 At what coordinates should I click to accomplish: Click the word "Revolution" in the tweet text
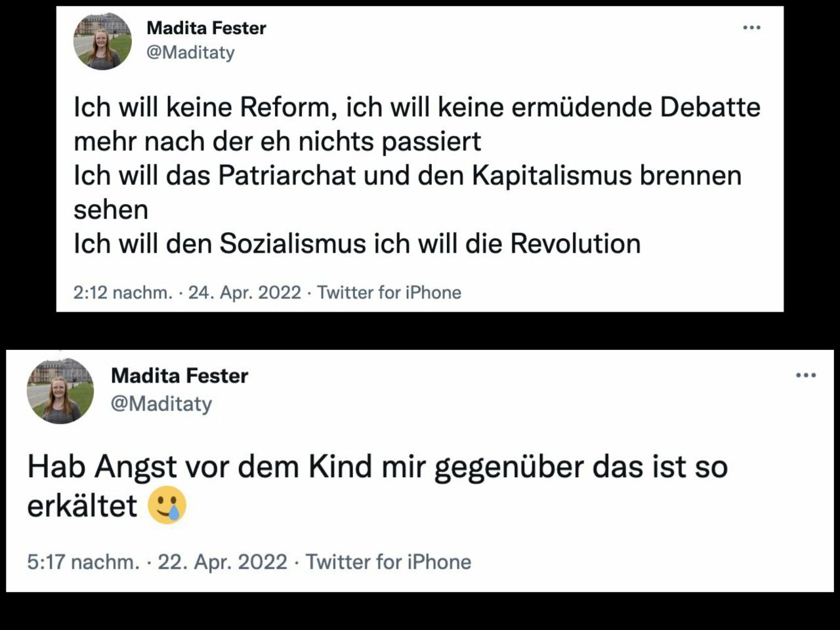pos(575,243)
